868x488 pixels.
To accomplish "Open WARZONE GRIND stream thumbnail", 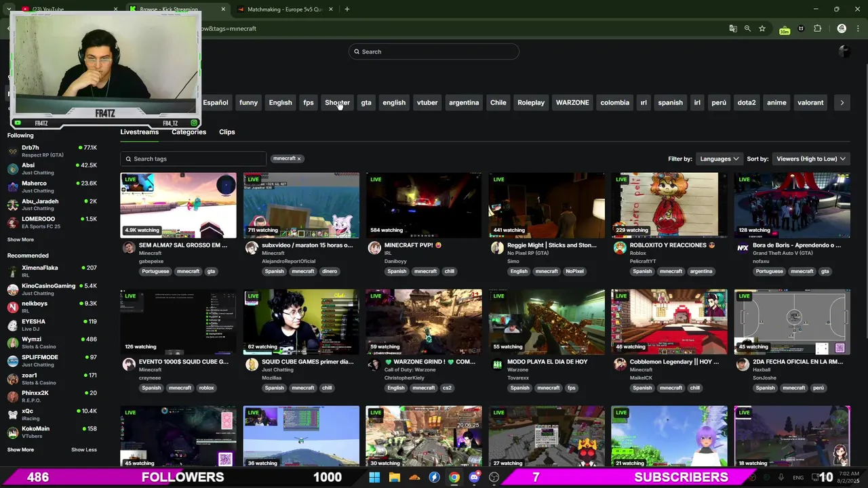I will coord(424,322).
